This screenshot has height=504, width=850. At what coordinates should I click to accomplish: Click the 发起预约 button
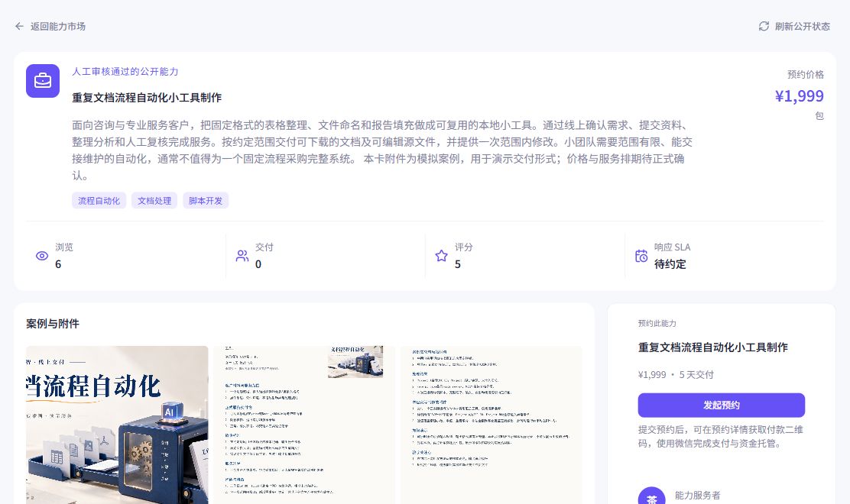pos(721,405)
